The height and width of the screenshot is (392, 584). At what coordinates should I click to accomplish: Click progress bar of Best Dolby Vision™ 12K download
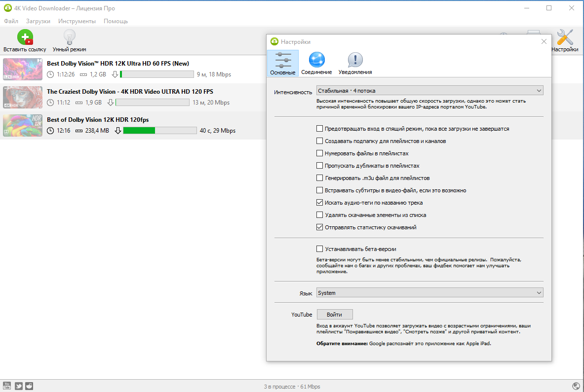pyautogui.click(x=157, y=74)
